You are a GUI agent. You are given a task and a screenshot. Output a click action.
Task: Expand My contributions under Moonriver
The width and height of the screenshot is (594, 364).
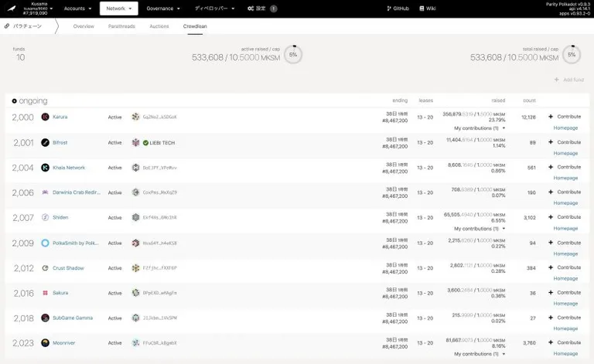point(480,354)
